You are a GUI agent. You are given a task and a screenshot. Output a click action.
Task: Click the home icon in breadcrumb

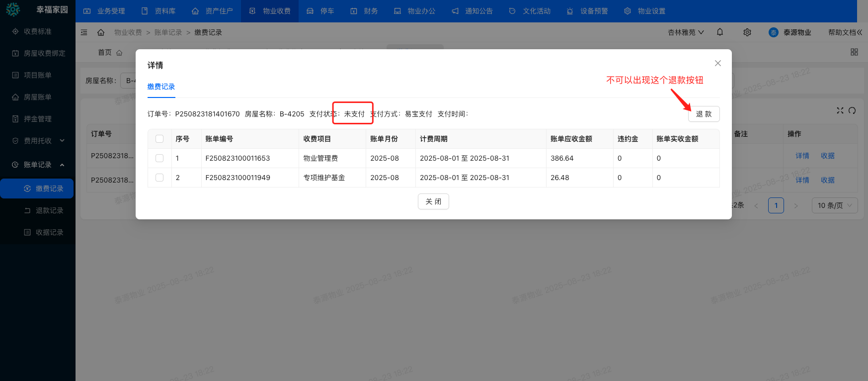(101, 32)
